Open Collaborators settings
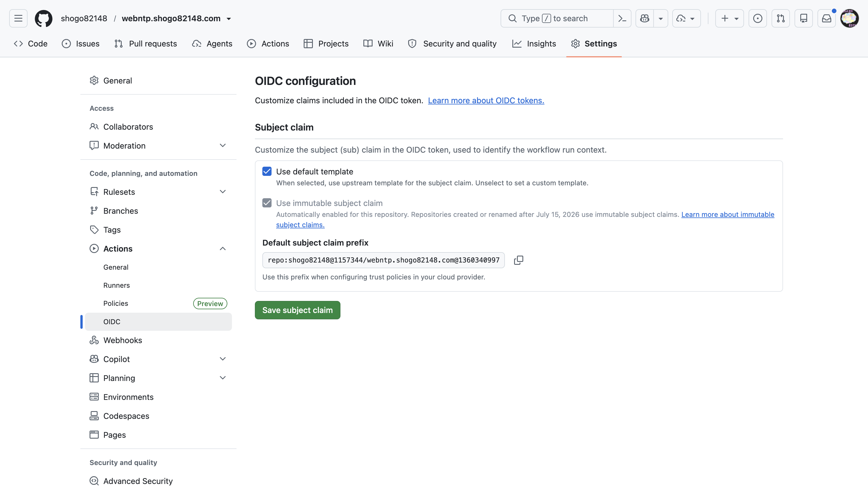This screenshot has height=494, width=868. point(158,127)
